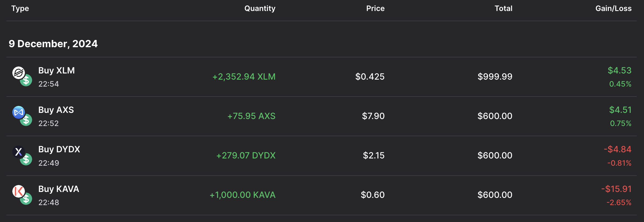The width and height of the screenshot is (644, 222).
Task: Sort by the Price column header
Action: 375,9
